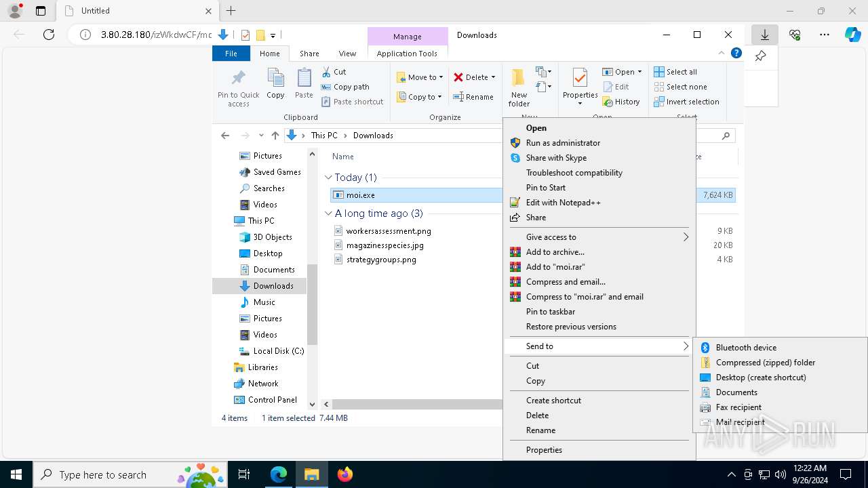Viewport: 868px width, 488px height.
Task: Open the Delete dropdown in ribbon
Action: coord(475,77)
